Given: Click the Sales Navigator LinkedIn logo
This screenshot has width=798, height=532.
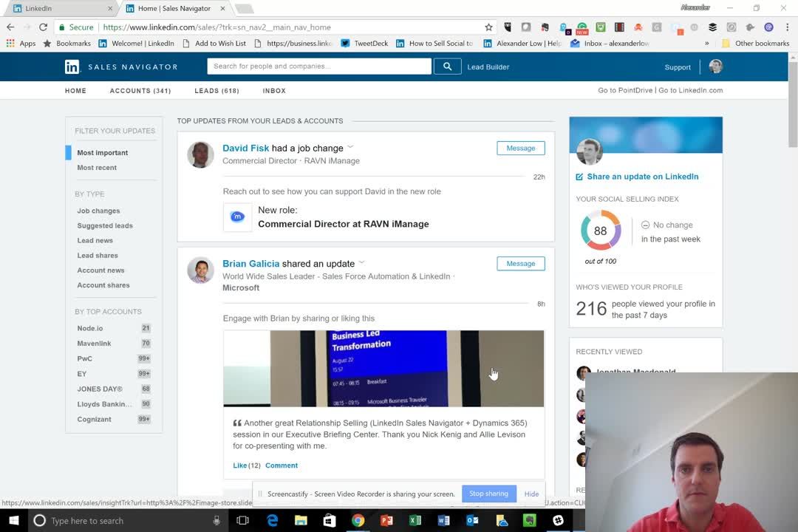Looking at the screenshot, I should (72, 66).
